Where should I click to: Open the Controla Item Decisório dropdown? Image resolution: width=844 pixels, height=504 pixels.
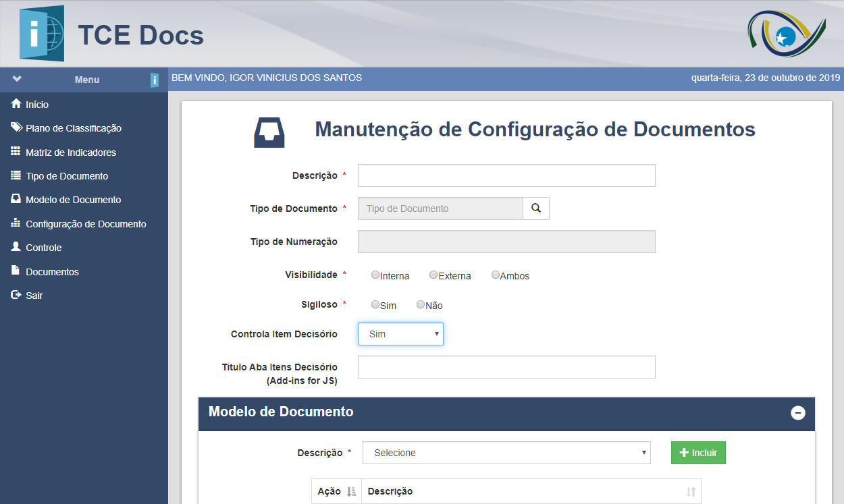[400, 334]
